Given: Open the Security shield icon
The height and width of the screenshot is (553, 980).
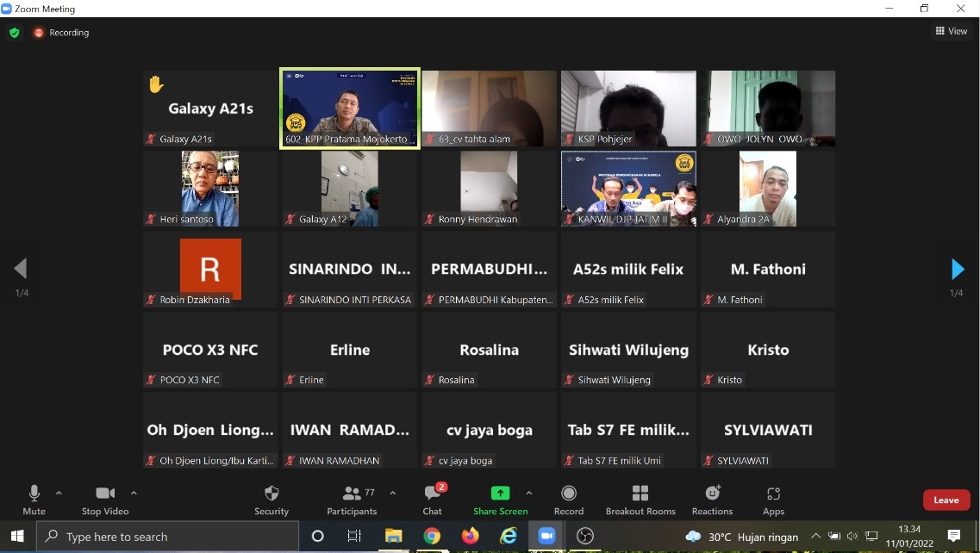Looking at the screenshot, I should (272, 494).
